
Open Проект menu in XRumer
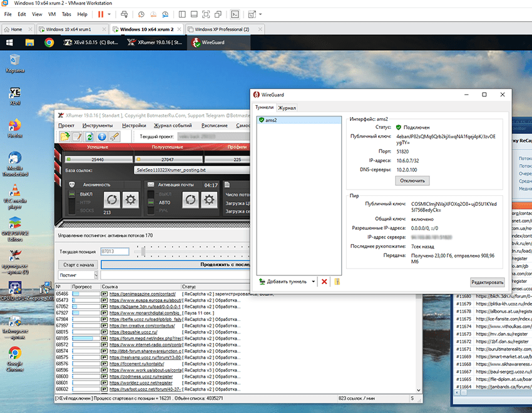[66, 125]
